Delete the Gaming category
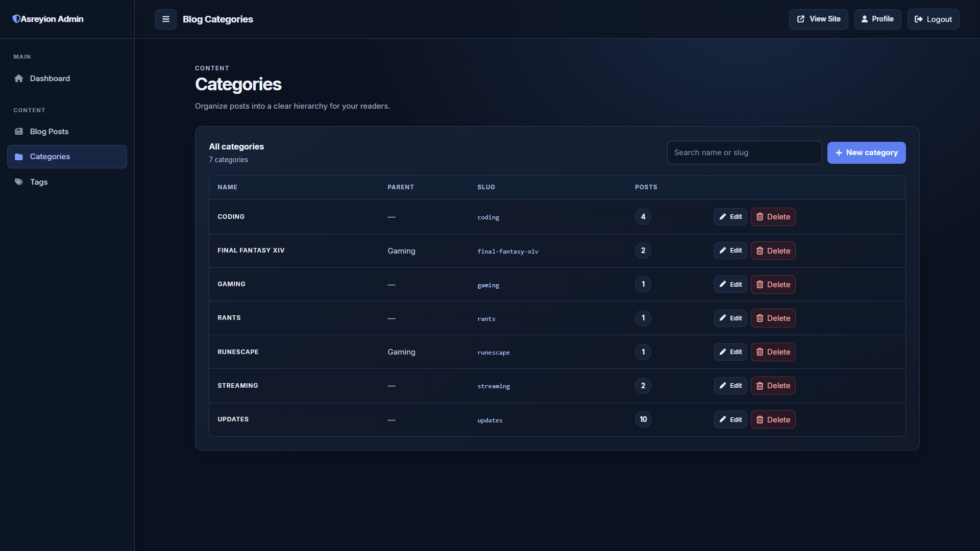The height and width of the screenshot is (551, 980). pyautogui.click(x=773, y=285)
